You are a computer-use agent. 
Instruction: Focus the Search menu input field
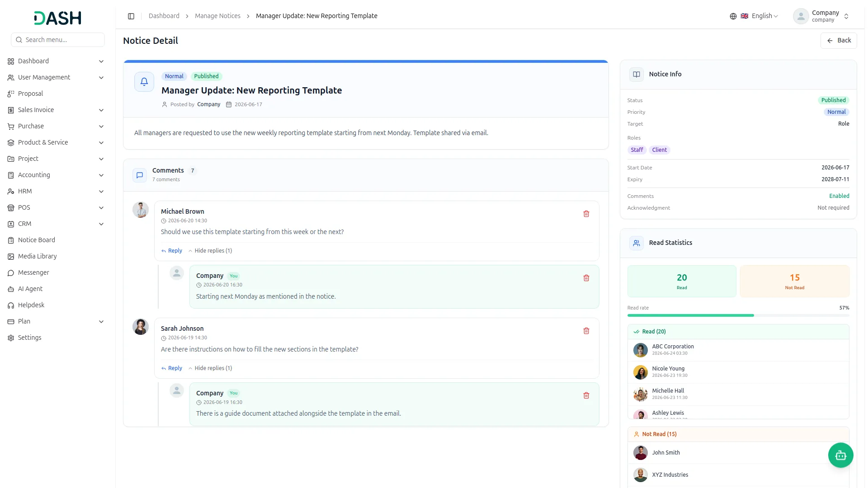click(58, 40)
